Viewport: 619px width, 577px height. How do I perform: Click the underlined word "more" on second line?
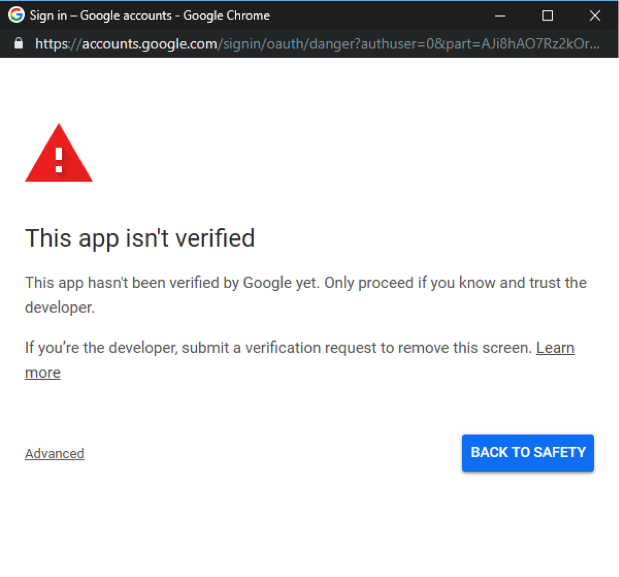pos(43,373)
